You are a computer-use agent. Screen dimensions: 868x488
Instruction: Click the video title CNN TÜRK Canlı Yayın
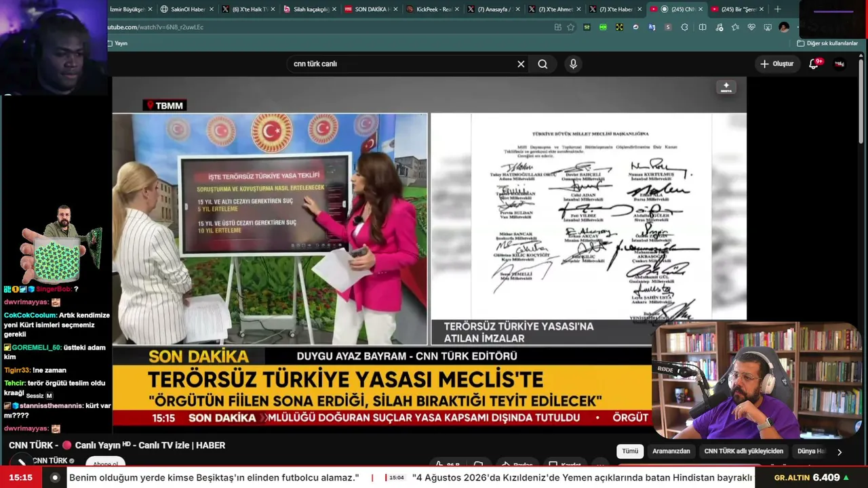(117, 445)
